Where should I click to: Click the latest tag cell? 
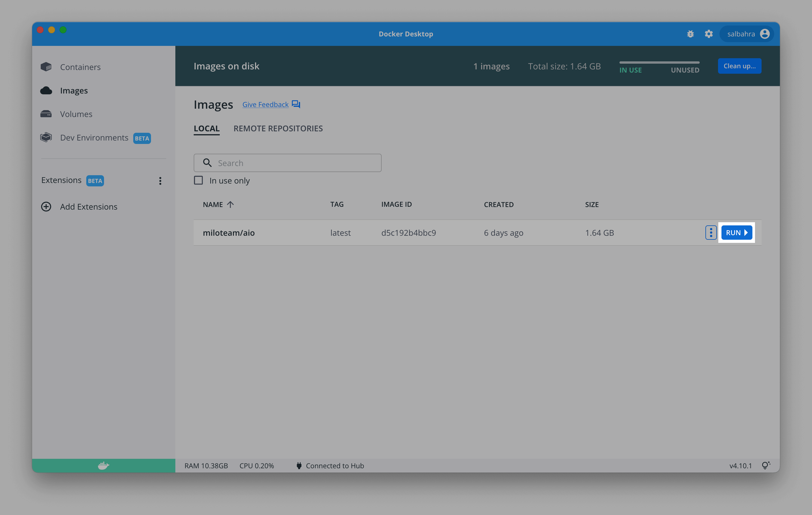[340, 233]
